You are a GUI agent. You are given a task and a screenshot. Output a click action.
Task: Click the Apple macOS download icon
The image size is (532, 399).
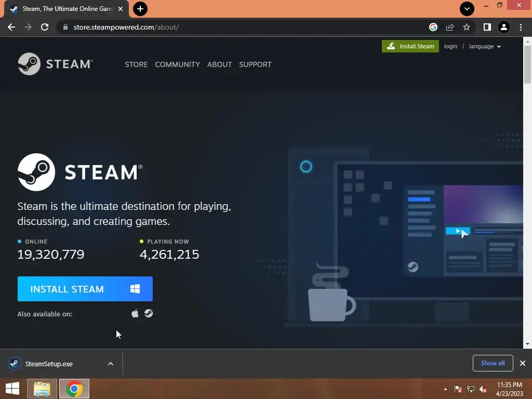(135, 313)
